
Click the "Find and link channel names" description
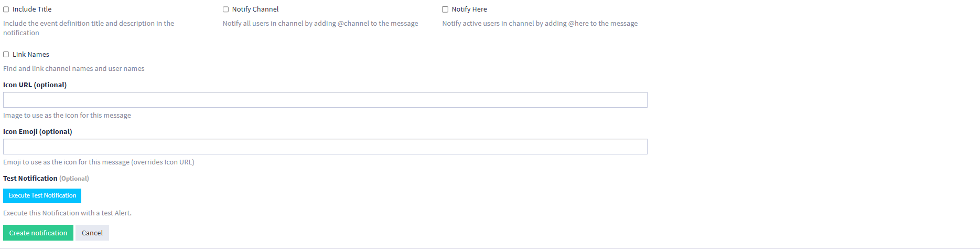[x=74, y=69]
